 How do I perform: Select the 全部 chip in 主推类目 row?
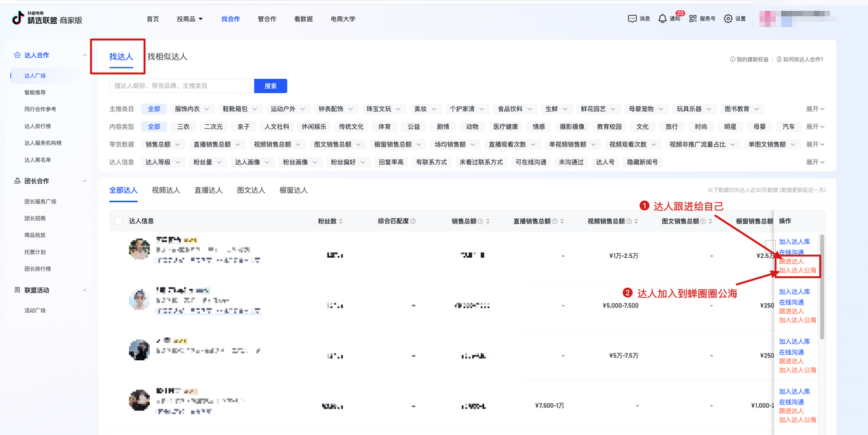click(154, 109)
